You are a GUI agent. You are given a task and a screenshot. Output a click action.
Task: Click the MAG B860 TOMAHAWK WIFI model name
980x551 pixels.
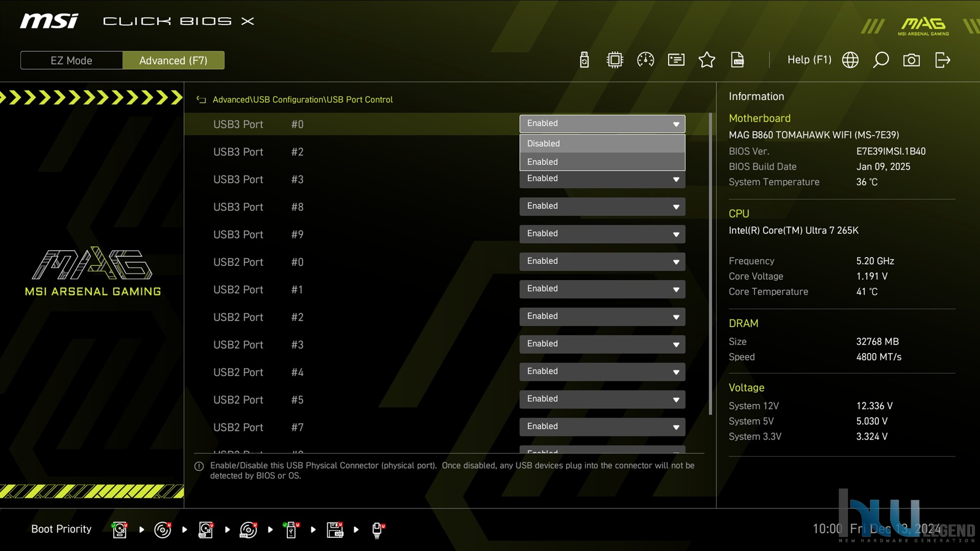[x=814, y=135]
